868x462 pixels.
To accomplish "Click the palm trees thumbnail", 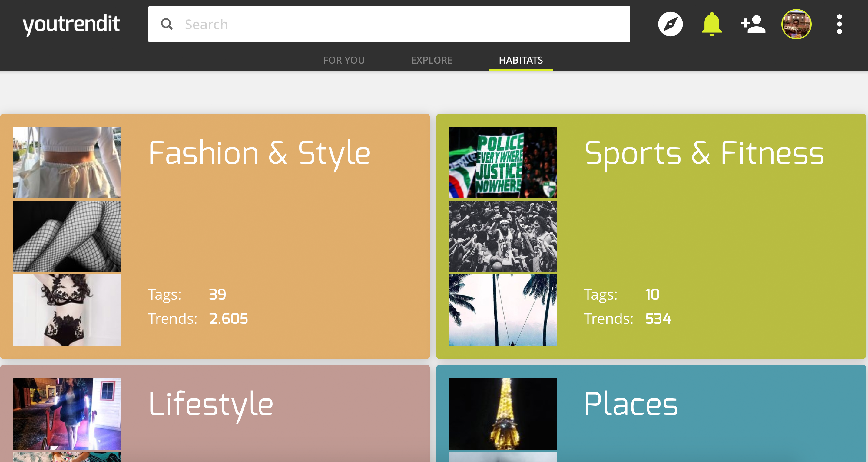I will [x=503, y=310].
